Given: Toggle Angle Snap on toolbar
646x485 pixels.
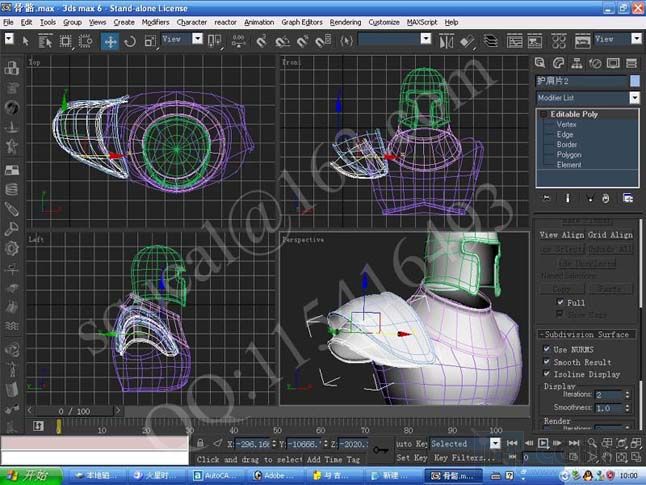Looking at the screenshot, I should [282, 41].
